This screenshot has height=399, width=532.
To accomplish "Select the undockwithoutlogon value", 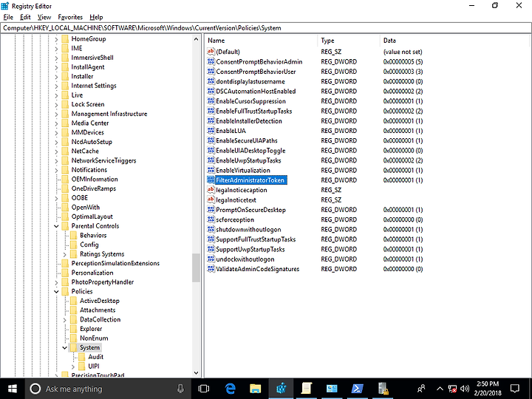I will (x=245, y=259).
